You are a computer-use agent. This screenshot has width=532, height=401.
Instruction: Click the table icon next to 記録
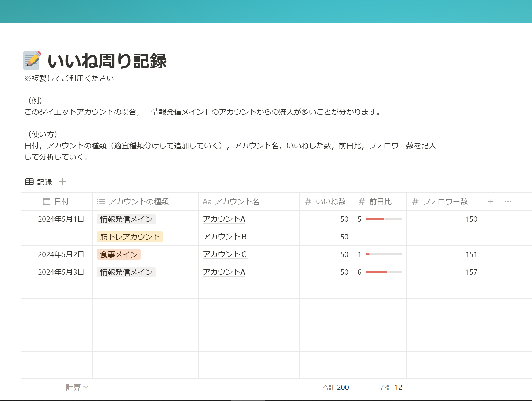coord(29,182)
